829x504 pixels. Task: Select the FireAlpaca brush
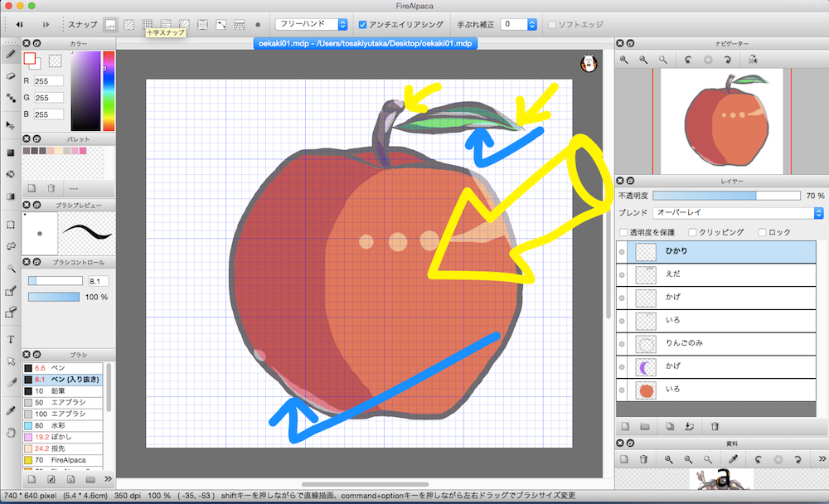coord(63,460)
